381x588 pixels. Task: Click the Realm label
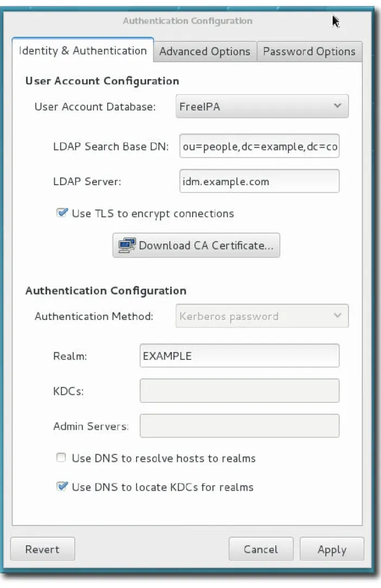70,356
